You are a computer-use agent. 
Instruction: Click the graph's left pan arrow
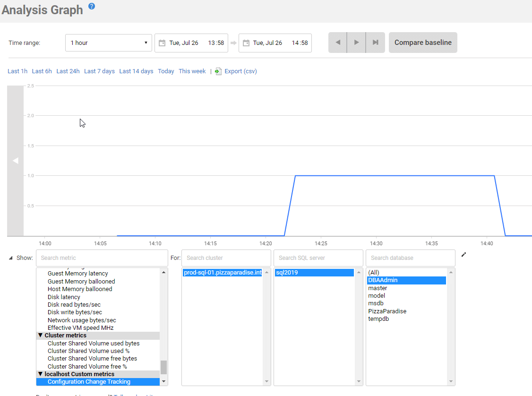(x=15, y=161)
